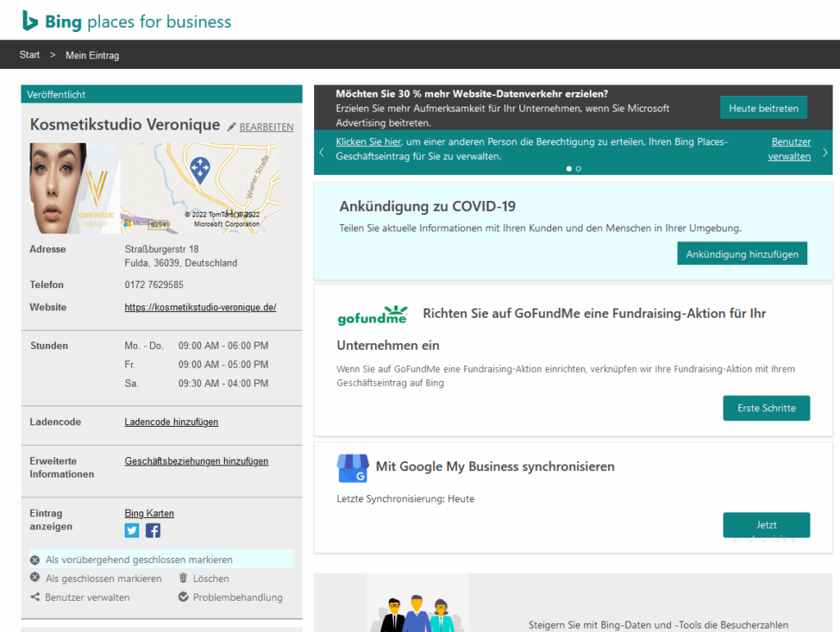
Task: Open Mein Eintrag breadcrumb item
Action: point(92,54)
